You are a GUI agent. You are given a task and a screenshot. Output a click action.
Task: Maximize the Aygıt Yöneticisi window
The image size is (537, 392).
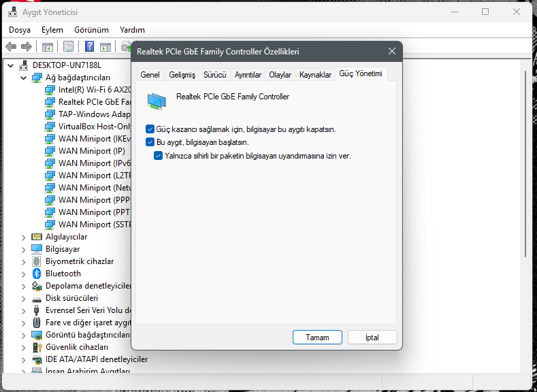[485, 12]
